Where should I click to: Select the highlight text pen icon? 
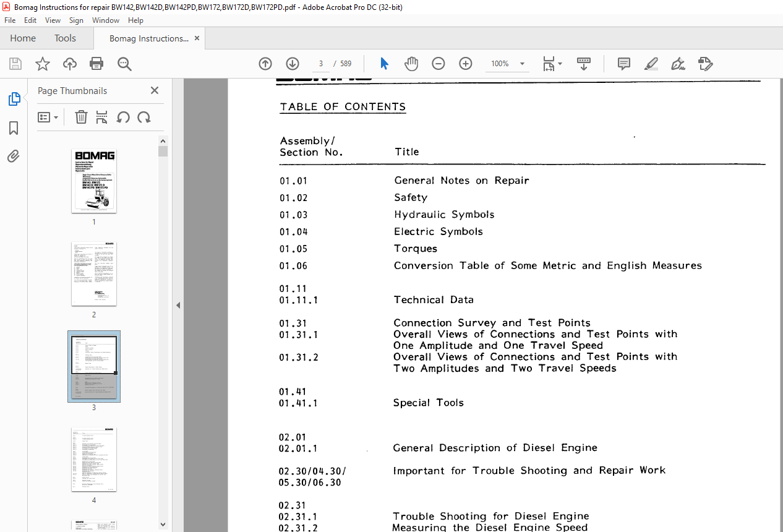pyautogui.click(x=651, y=64)
